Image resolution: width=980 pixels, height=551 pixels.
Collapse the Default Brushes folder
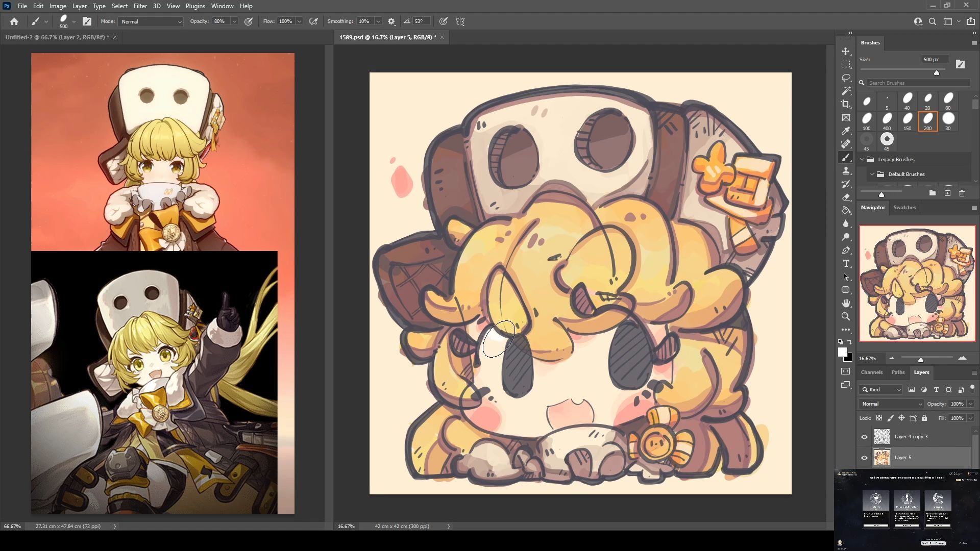pos(872,174)
